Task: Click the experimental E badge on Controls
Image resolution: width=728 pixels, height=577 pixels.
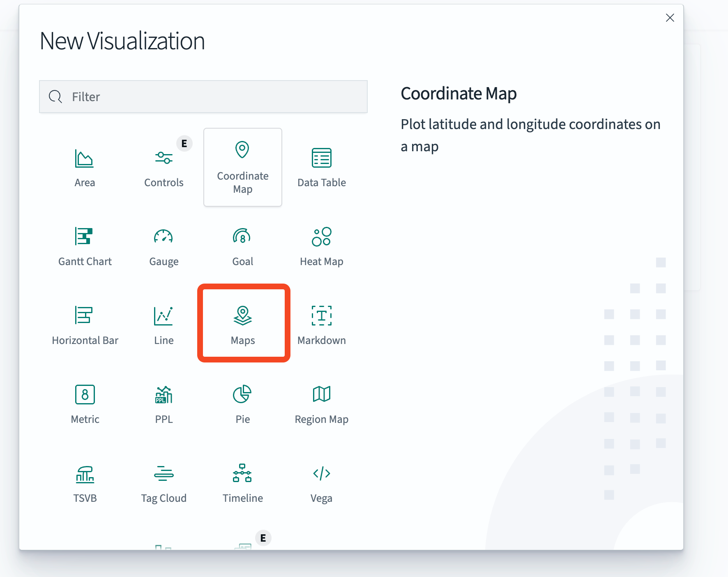Action: (x=184, y=143)
